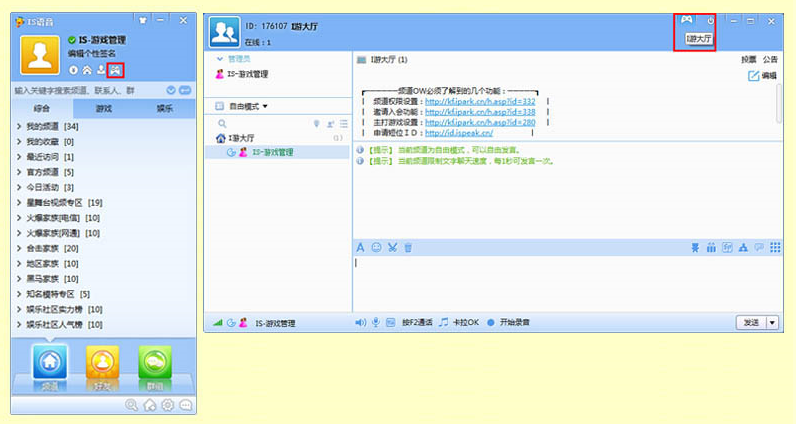
Task: Mute the speaker in bottom status bar
Action: pyautogui.click(x=361, y=323)
